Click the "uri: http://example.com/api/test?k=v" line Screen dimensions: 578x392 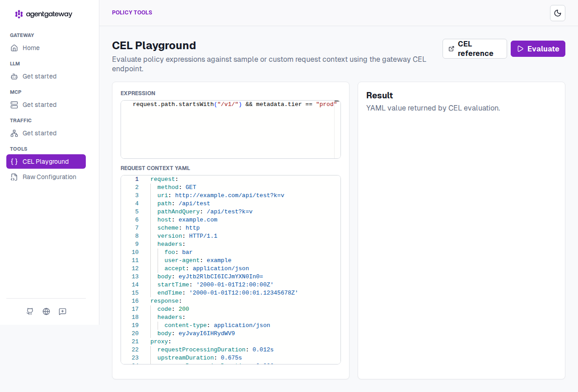221,195
